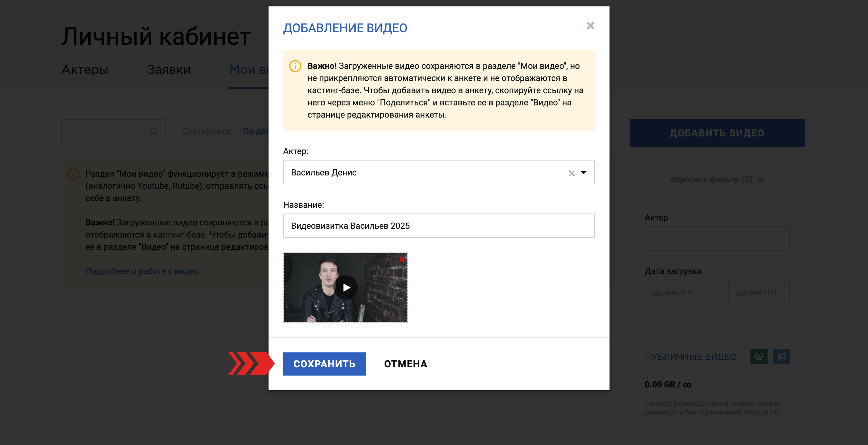
Task: Click the info icon in warning box
Action: (x=295, y=66)
